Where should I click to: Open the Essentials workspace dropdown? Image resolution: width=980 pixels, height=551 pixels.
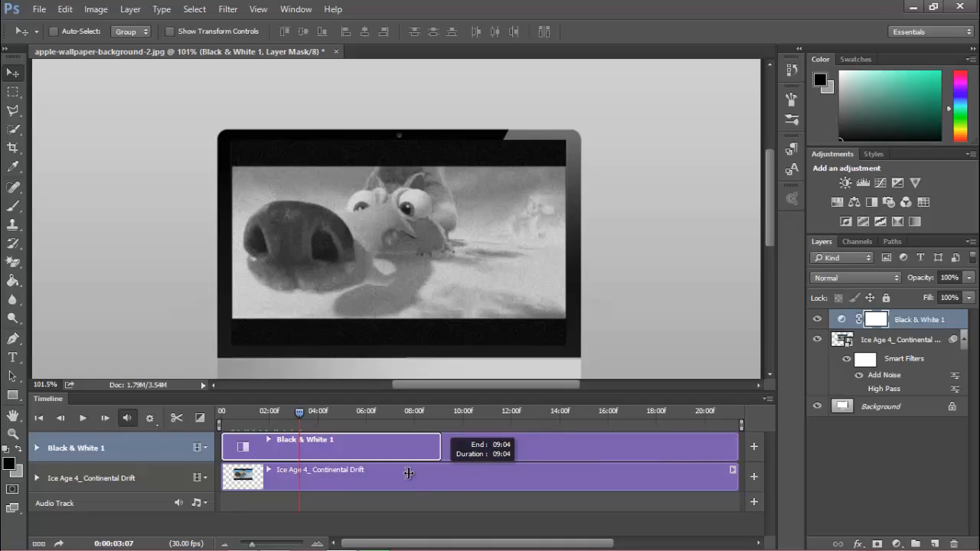pos(931,31)
